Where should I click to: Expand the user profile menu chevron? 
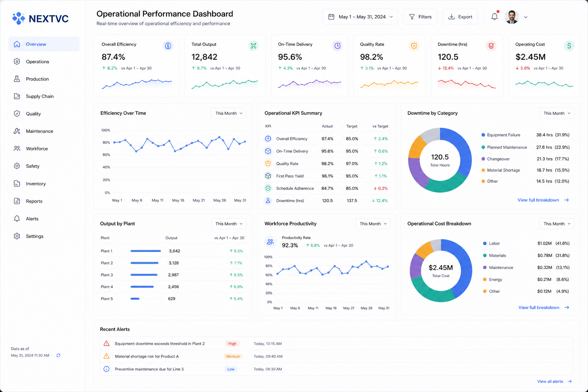coord(526,17)
